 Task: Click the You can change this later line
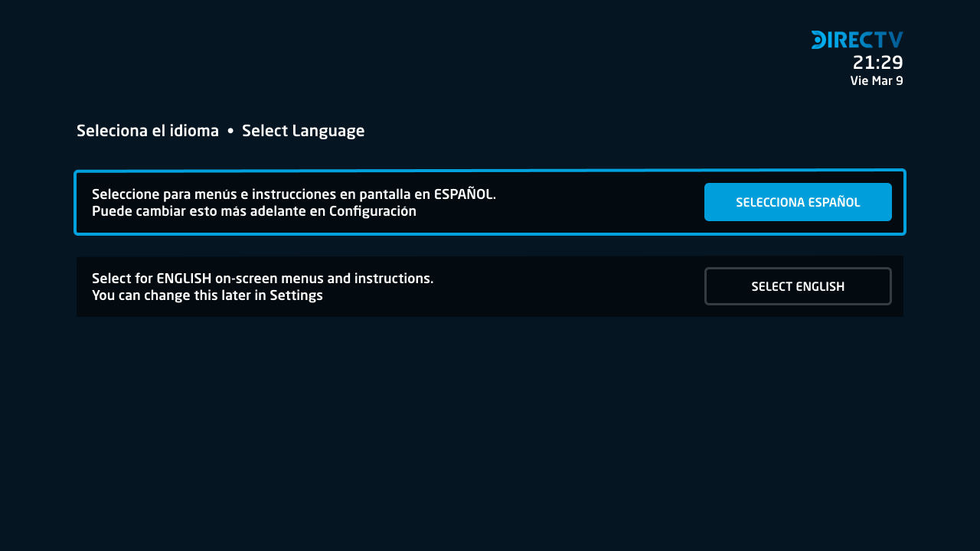[207, 295]
